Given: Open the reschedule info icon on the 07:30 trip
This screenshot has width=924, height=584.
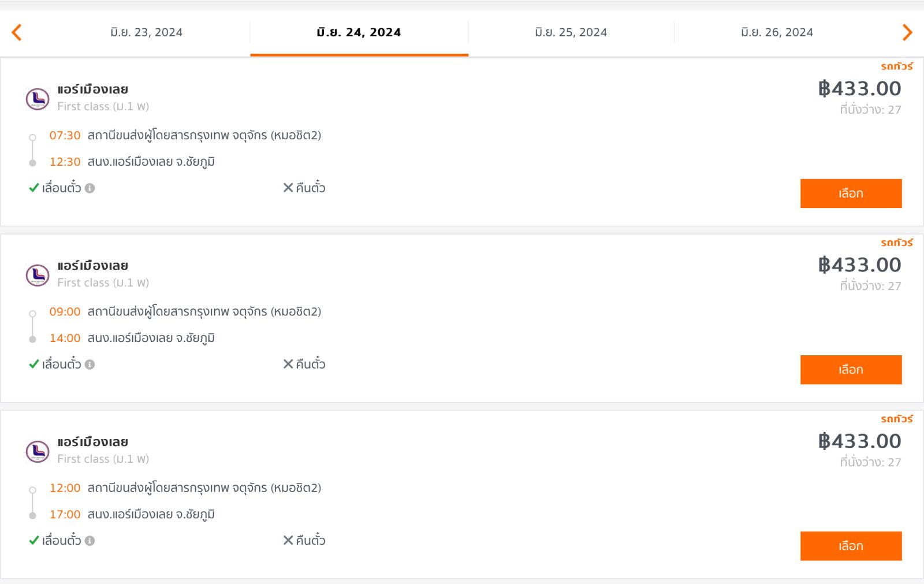Looking at the screenshot, I should 90,188.
